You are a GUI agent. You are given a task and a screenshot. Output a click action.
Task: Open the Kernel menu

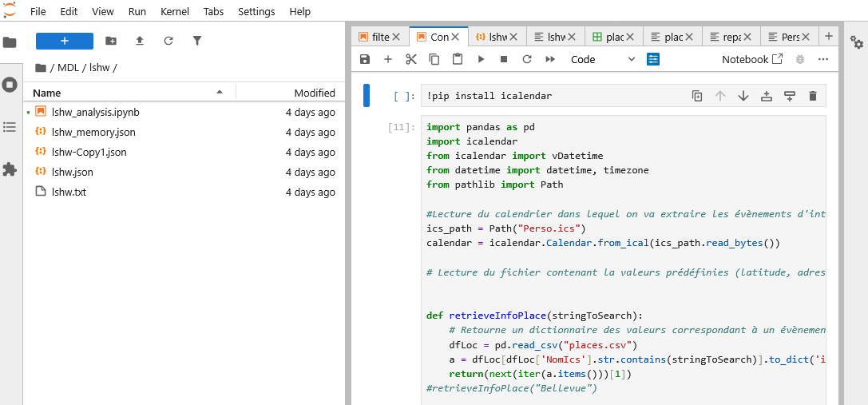point(175,12)
